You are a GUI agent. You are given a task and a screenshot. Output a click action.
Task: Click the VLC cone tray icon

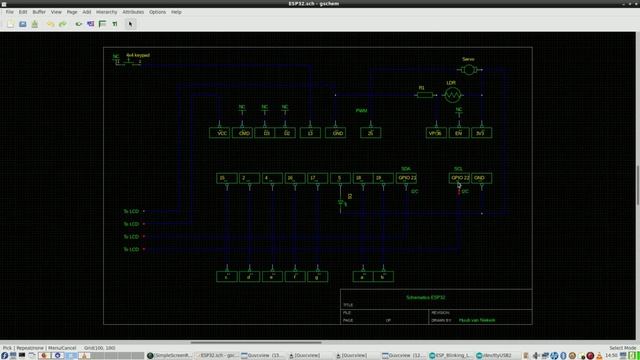[599, 356]
